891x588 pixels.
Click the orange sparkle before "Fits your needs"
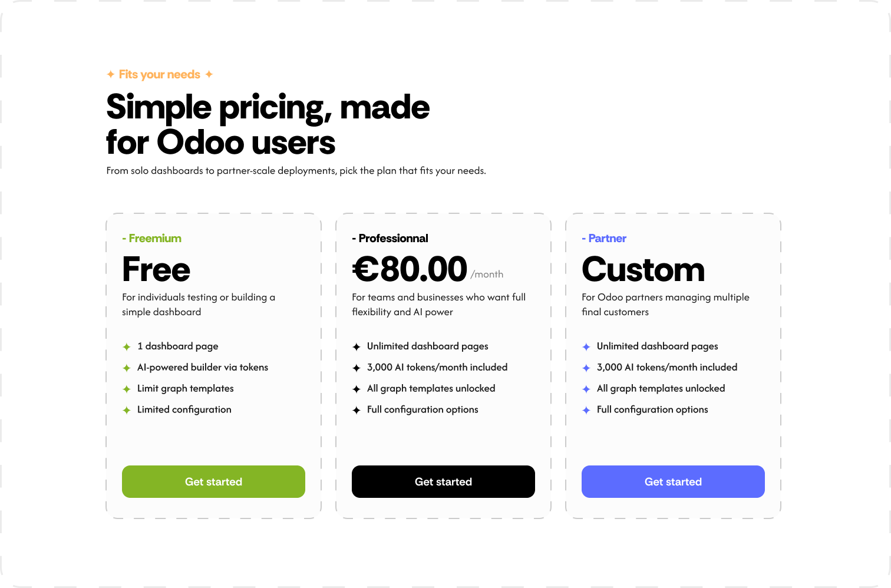pos(111,74)
